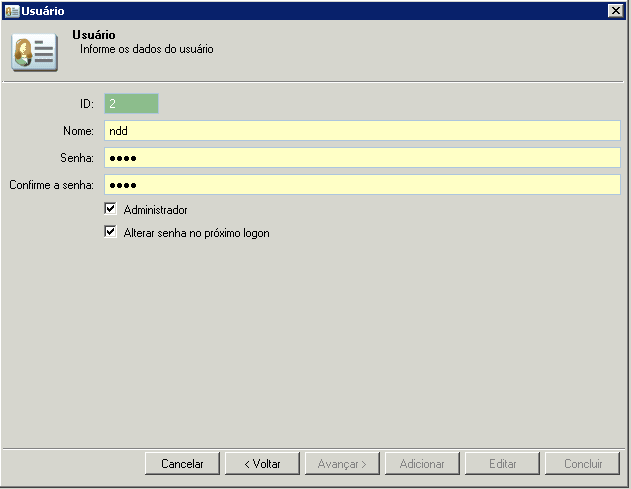Click the 'Senha:' label
Image resolution: width=631 pixels, height=489 pixels.
pos(77,158)
